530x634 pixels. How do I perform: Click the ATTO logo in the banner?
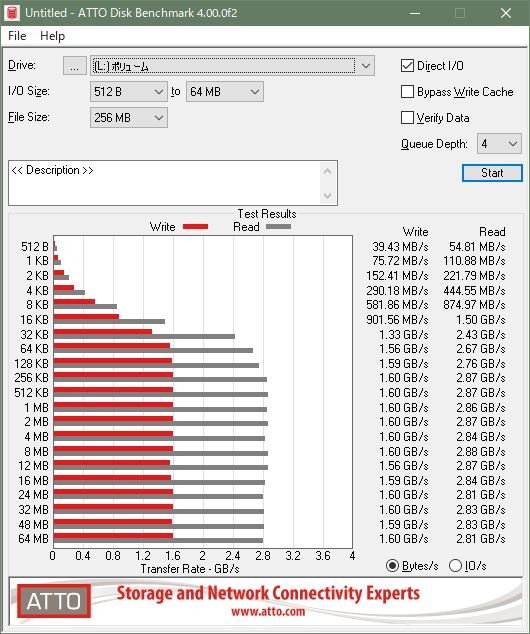pos(54,601)
